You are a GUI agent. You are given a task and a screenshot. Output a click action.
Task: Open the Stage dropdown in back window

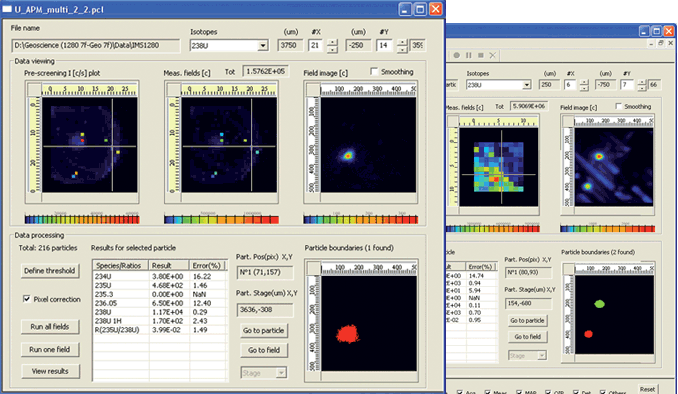541,356
